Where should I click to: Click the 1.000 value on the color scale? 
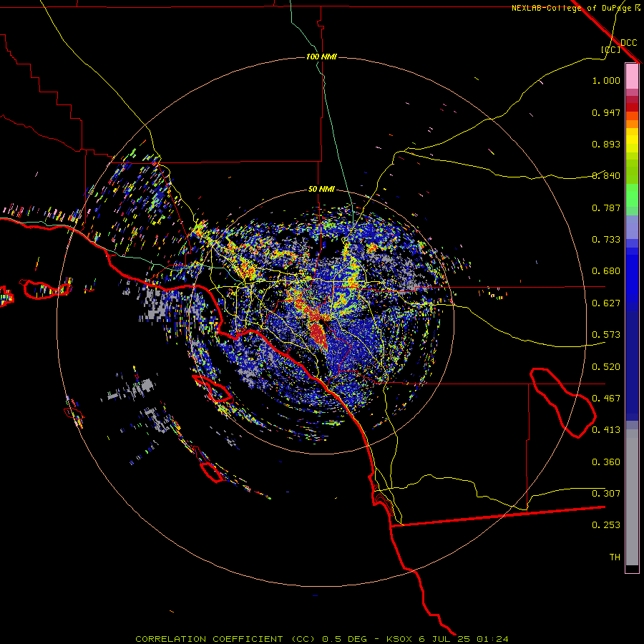click(x=606, y=80)
